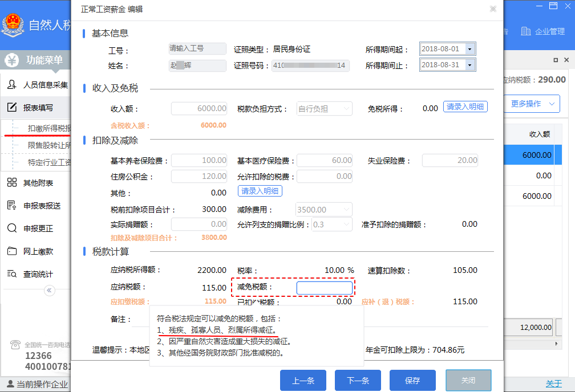This screenshot has width=575, height=392.
Task: Open 查询统计 via its chart icon
Action: tap(11, 274)
